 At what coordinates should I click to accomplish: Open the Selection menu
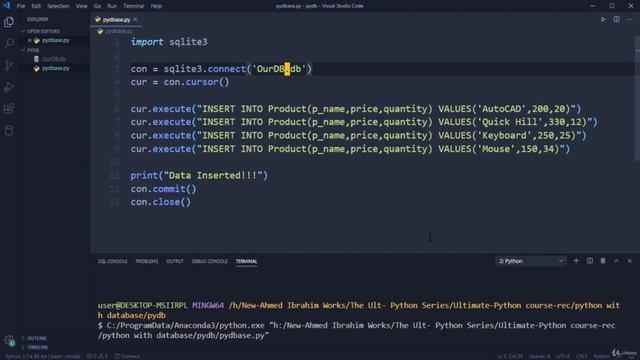coord(58,6)
